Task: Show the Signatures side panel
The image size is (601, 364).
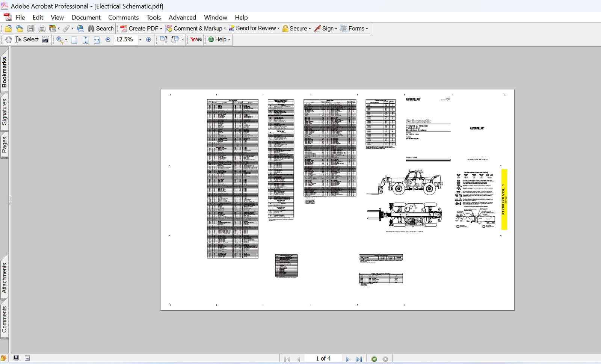Action: [5, 112]
